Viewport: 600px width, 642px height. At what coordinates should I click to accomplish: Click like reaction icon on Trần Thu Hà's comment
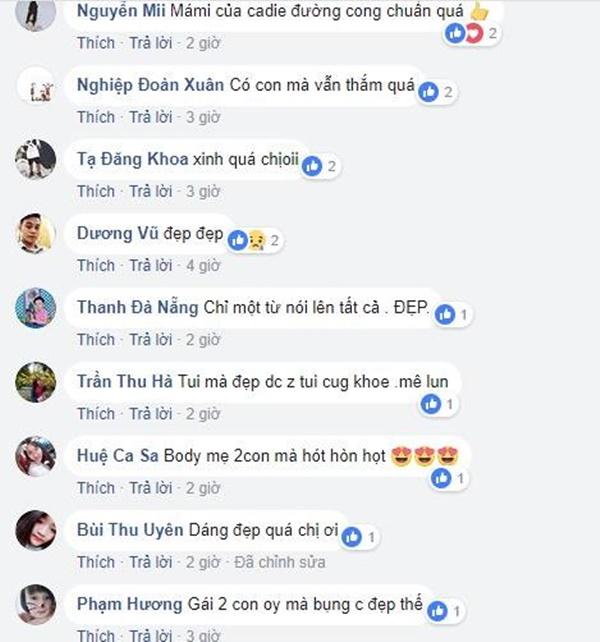[431, 404]
